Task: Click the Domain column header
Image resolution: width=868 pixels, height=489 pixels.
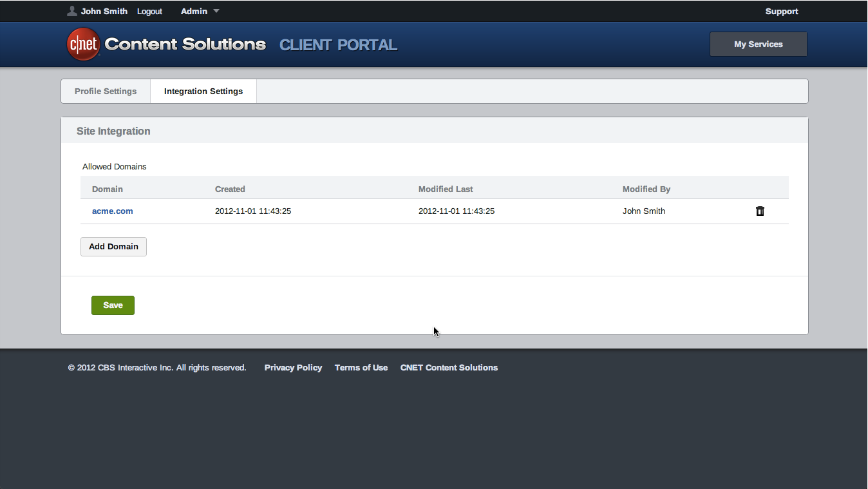Action: [x=108, y=189]
